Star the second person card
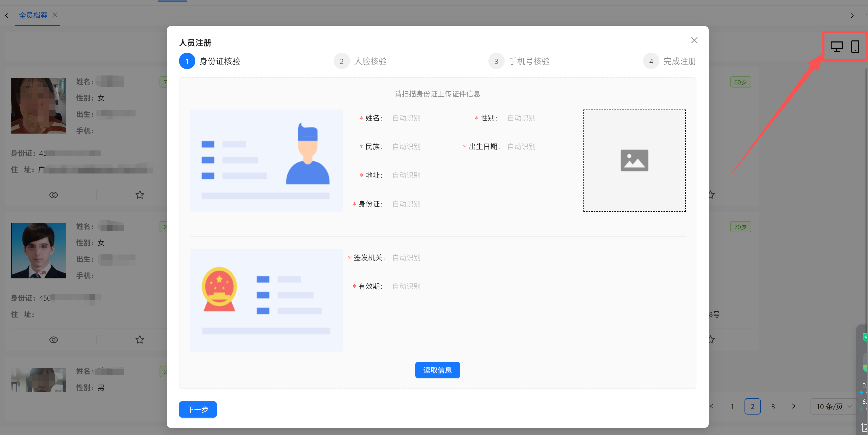Viewport: 868px width, 435px height. 140,340
